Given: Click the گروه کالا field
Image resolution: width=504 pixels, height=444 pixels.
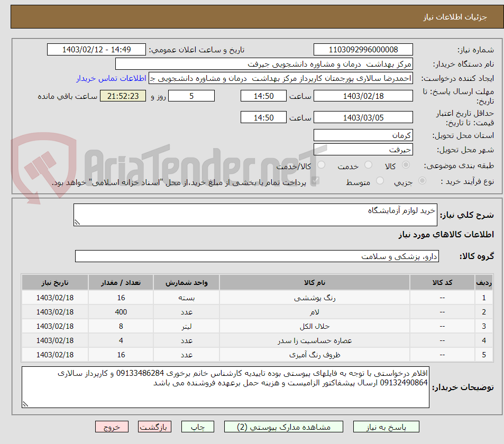Looking at the screenshot, I should [257, 256].
